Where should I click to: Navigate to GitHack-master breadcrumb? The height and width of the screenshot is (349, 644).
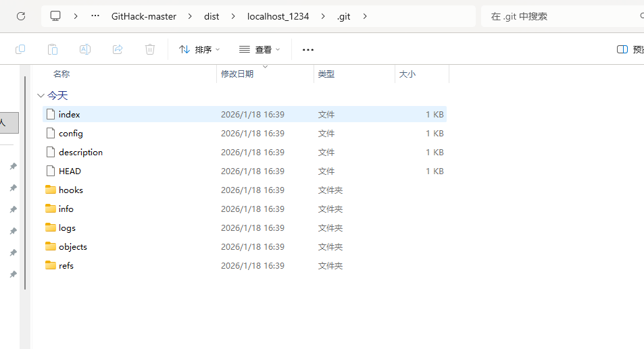(143, 16)
